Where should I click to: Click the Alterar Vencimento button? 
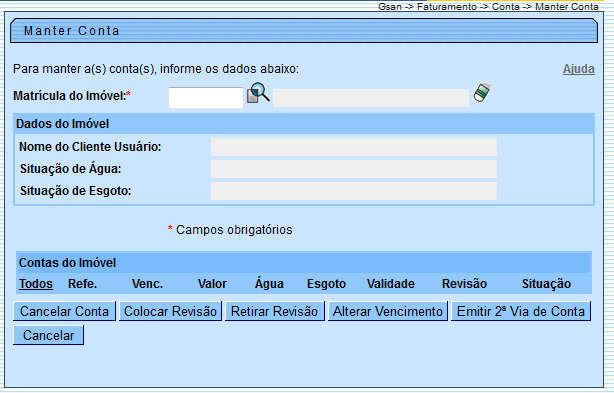[x=388, y=311]
